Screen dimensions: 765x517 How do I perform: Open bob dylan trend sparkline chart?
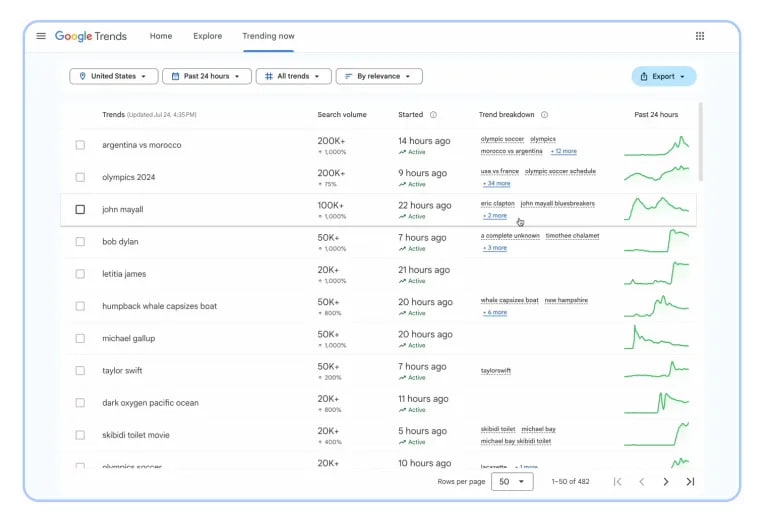[656, 241]
